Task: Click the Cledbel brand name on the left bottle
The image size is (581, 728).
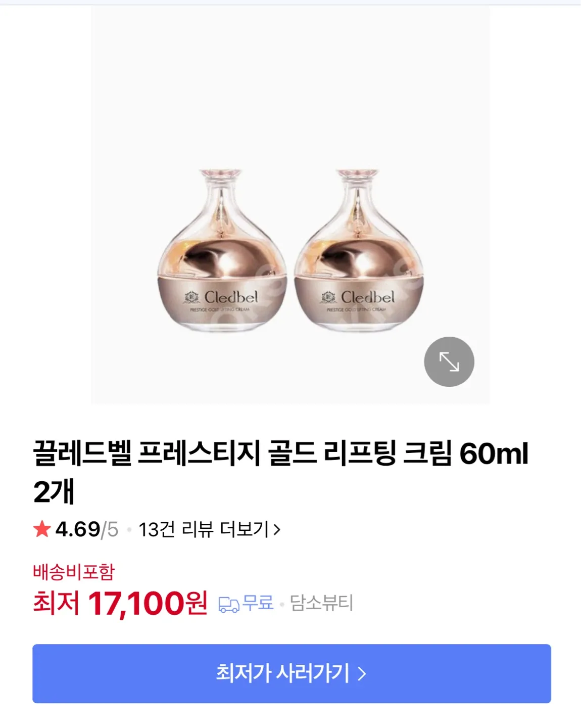Action: tap(231, 297)
